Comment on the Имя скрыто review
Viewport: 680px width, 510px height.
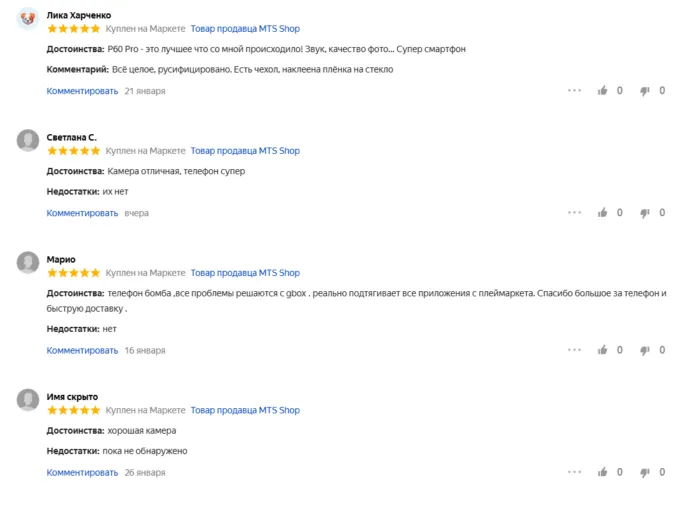[82, 472]
